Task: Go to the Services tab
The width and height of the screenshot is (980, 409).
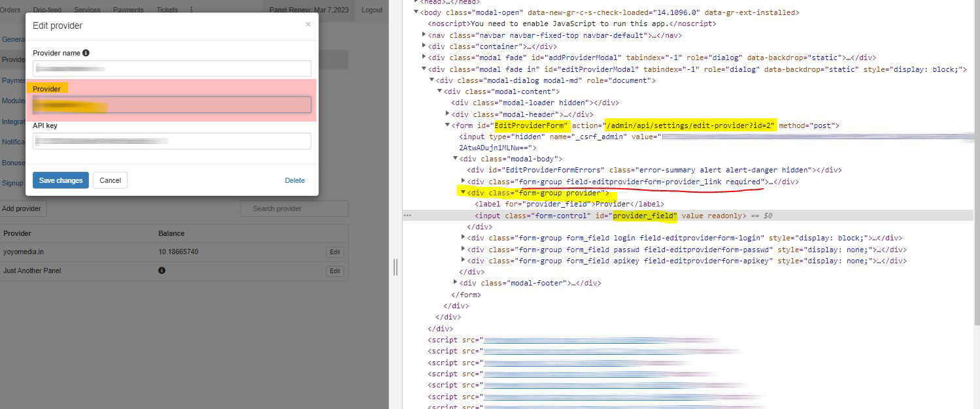Action: (87, 10)
